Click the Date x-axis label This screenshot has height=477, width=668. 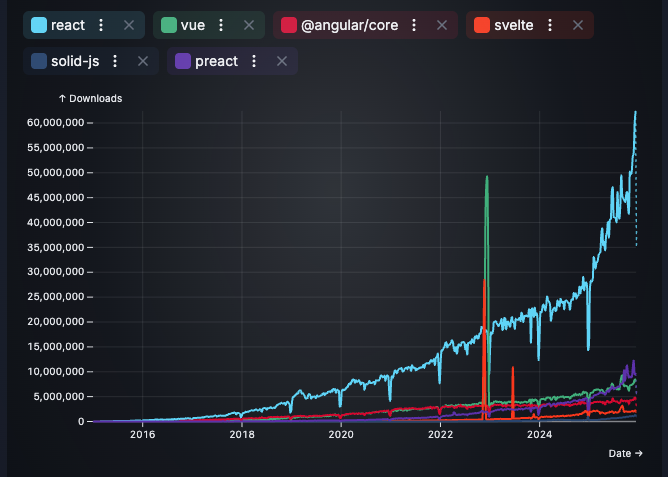pos(625,454)
